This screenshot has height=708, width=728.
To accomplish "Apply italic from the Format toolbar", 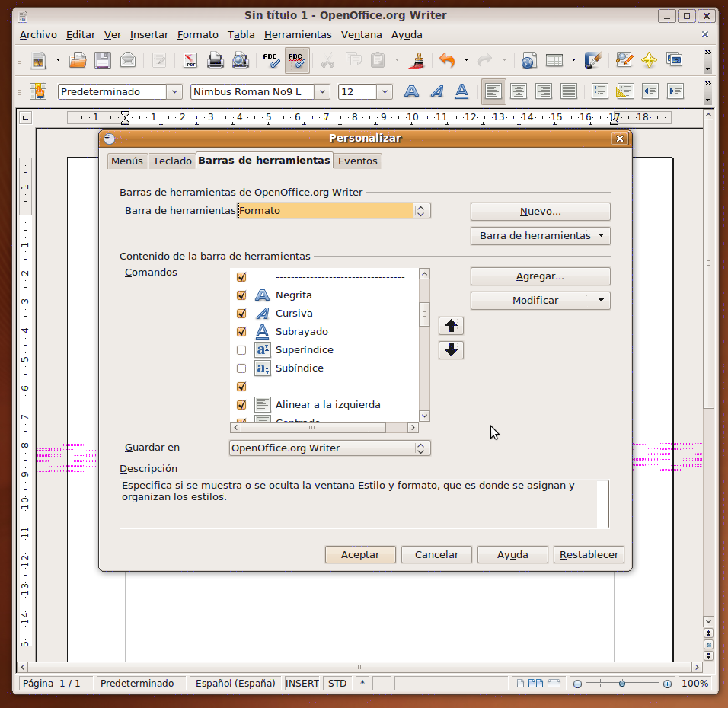I will 436,91.
